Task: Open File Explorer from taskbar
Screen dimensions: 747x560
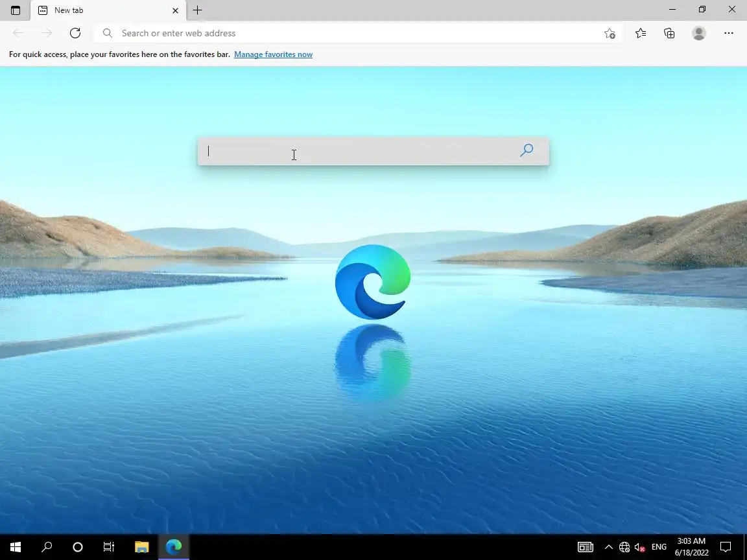Action: [141, 546]
